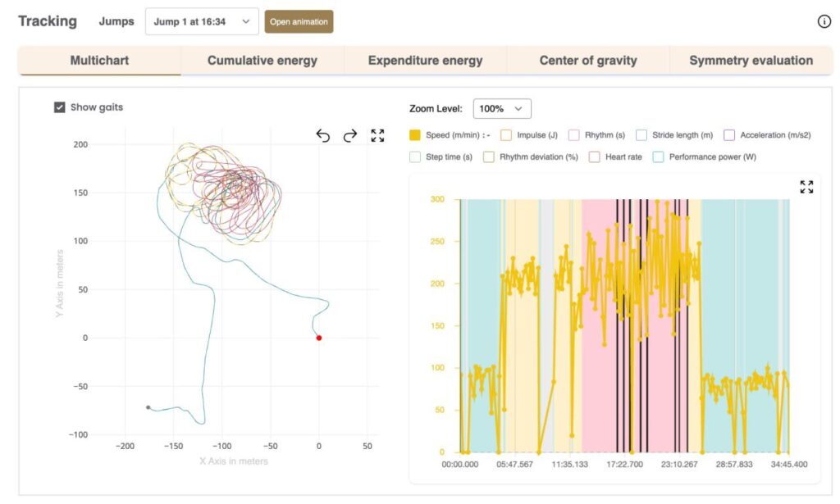Switch to the Cumulative energy tab
The width and height of the screenshot is (840, 504).
pyautogui.click(x=262, y=61)
